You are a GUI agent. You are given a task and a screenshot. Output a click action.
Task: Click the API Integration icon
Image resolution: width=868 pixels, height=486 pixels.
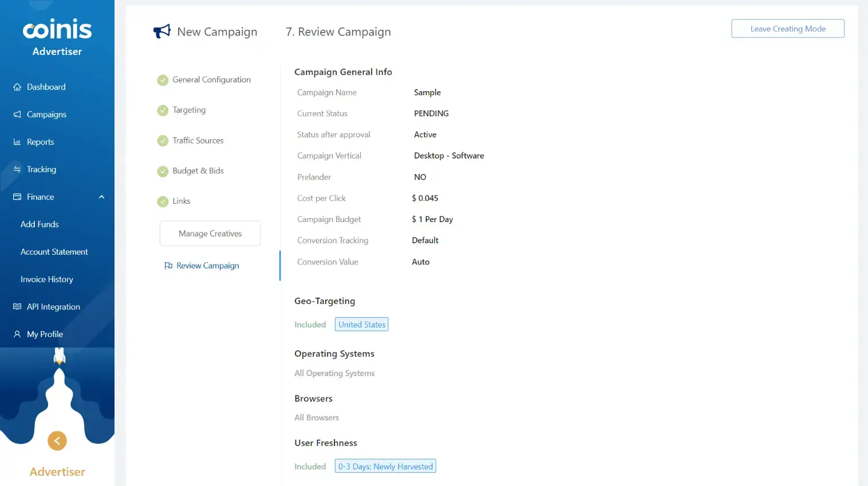[x=17, y=307]
